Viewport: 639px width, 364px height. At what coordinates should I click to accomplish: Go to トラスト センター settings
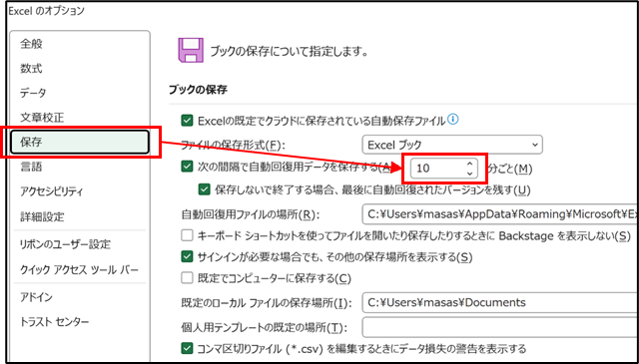(54, 322)
